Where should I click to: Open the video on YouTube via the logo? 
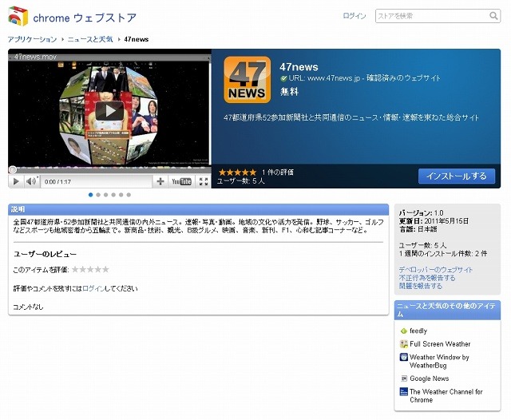pos(181,181)
